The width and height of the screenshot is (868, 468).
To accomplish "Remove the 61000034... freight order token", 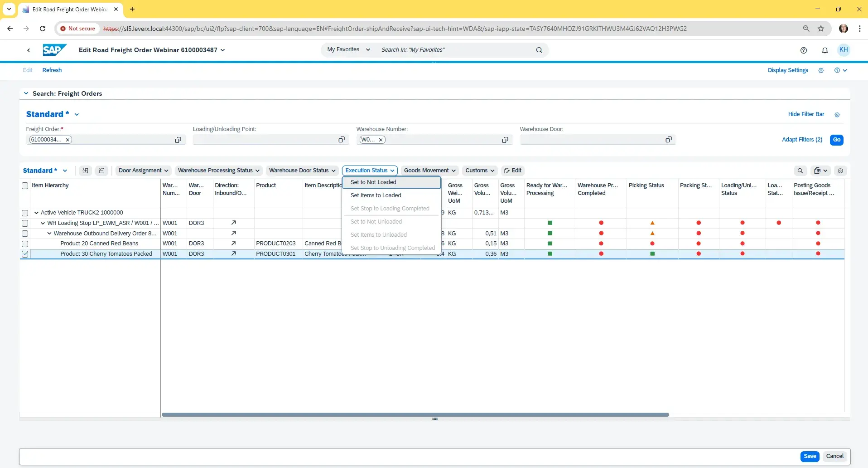I will [68, 140].
